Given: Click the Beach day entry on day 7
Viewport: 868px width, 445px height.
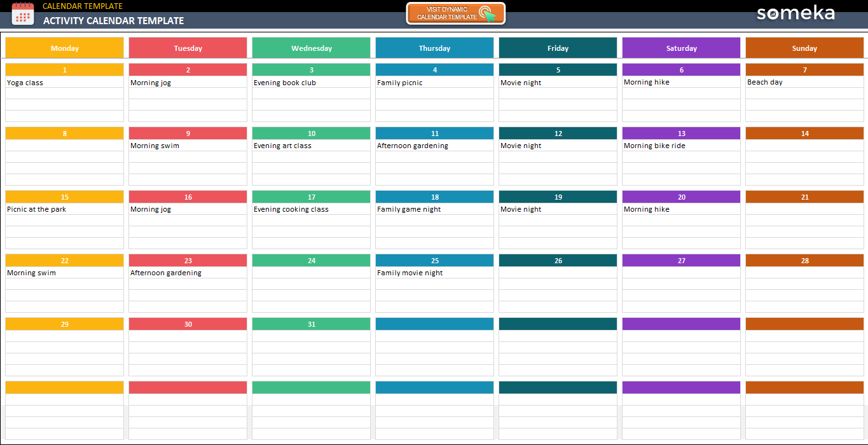Looking at the screenshot, I should [x=765, y=82].
